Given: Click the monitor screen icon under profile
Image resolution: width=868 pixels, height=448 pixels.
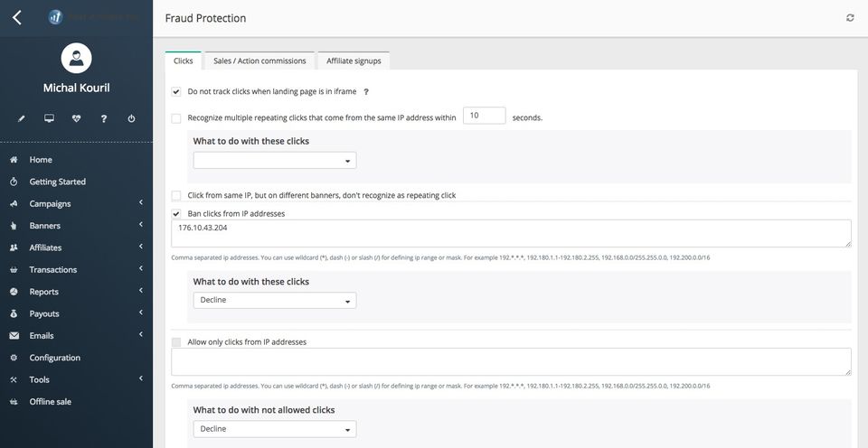Looking at the screenshot, I should 49,118.
